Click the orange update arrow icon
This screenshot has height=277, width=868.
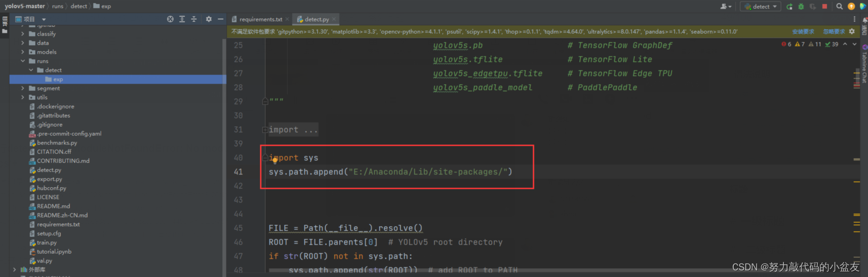pos(851,7)
